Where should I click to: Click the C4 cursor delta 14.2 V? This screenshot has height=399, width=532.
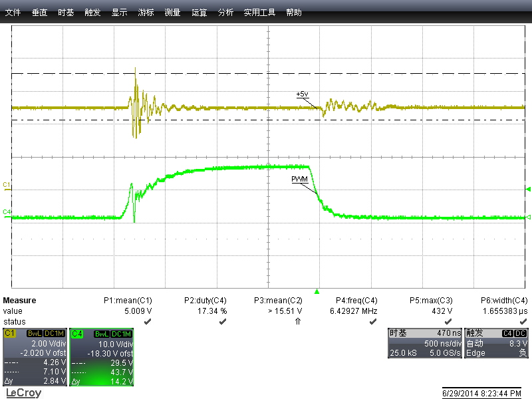[x=121, y=381]
